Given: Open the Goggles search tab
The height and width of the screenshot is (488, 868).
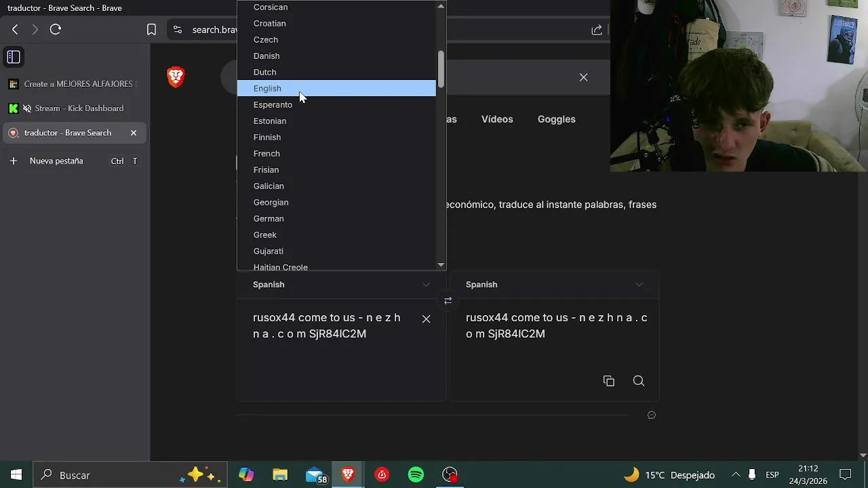Looking at the screenshot, I should pyautogui.click(x=556, y=119).
